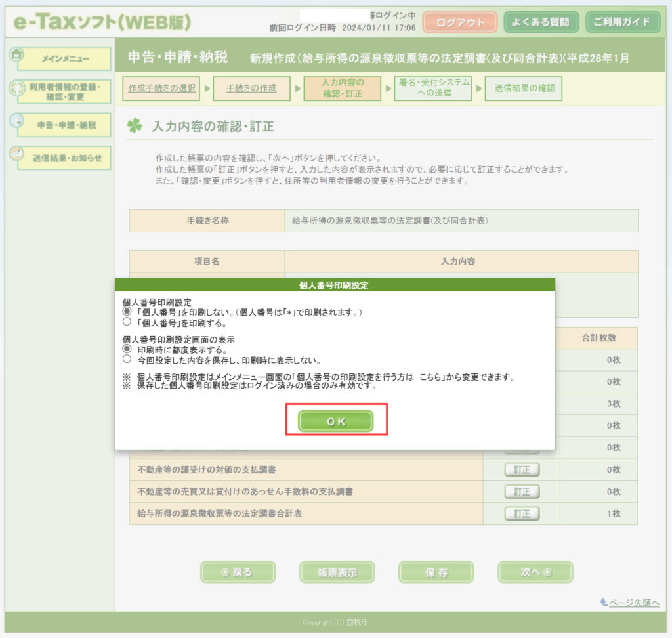Choose 印刷時に都度表示する radio option
672x638 pixels.
(x=127, y=351)
